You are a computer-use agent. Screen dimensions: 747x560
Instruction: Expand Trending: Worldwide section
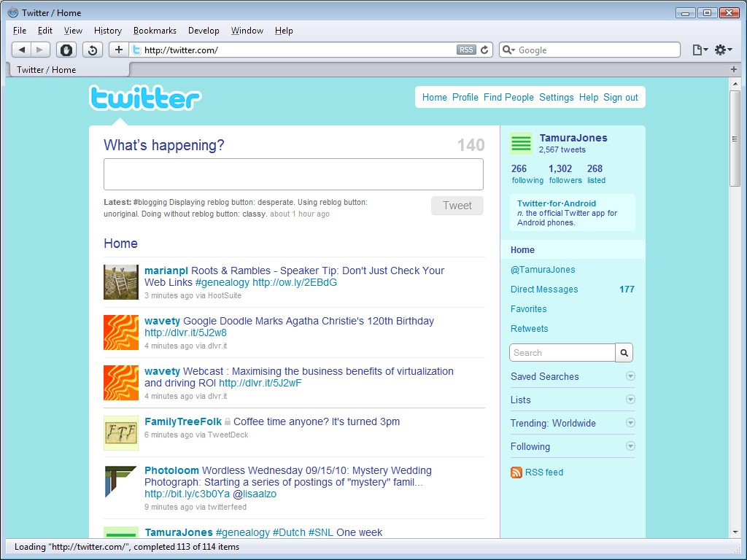coord(630,422)
